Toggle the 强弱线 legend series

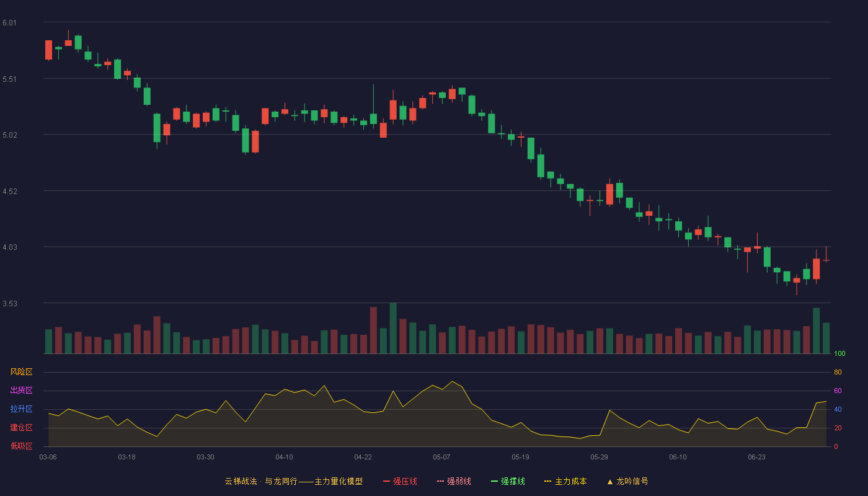454,481
